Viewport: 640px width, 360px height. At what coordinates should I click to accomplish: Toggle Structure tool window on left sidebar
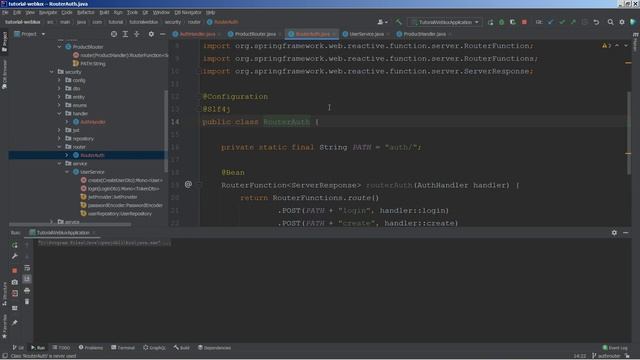[4, 294]
